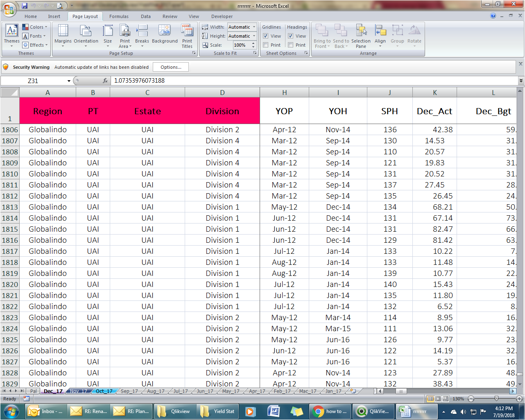
Task: Click the zoom slider in status bar
Action: point(496,399)
